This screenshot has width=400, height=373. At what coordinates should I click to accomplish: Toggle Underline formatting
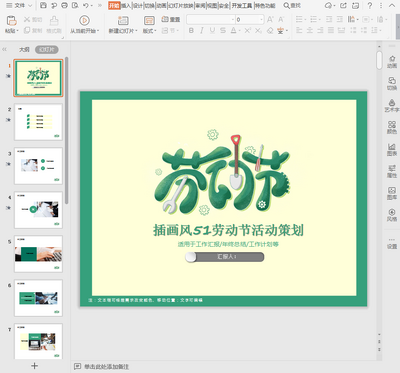pos(212,31)
